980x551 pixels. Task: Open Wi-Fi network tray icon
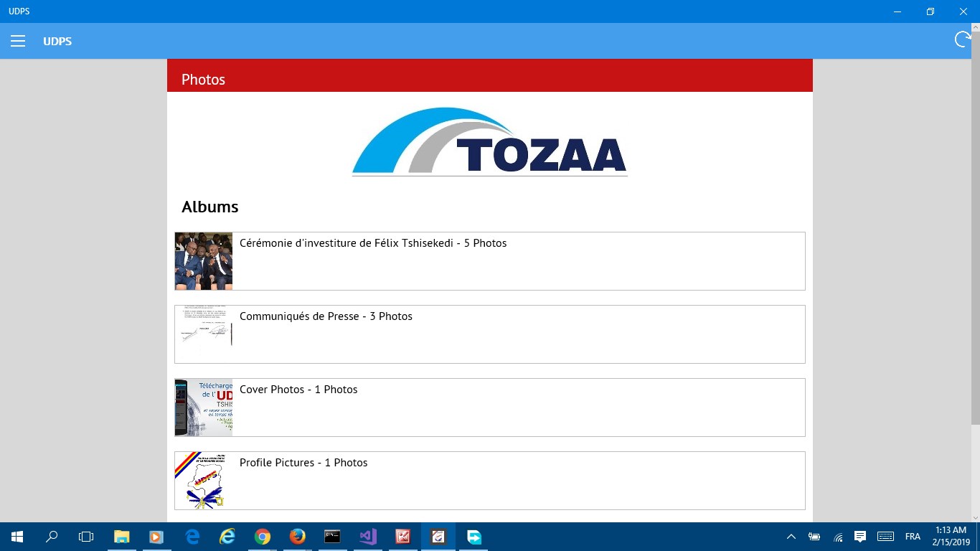pyautogui.click(x=838, y=537)
